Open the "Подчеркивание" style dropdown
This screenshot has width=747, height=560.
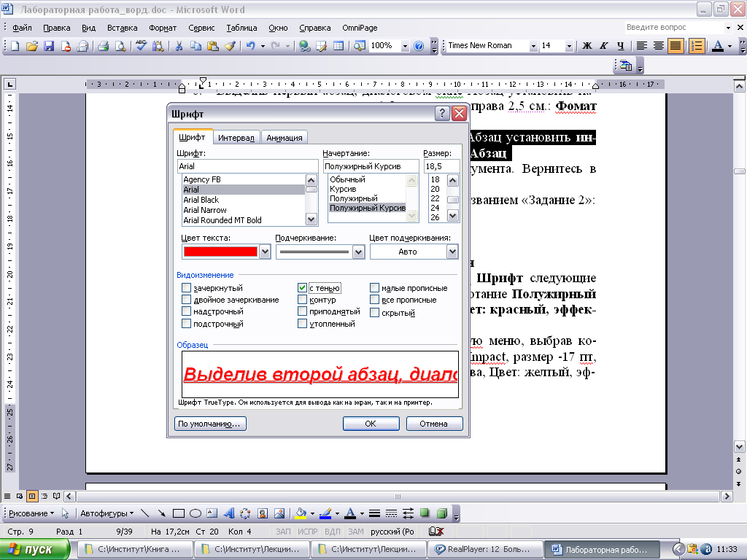pyautogui.click(x=359, y=252)
